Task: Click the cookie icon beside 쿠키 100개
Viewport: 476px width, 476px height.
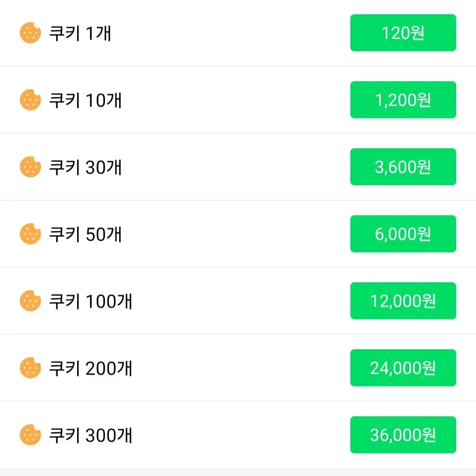Action: 30,301
